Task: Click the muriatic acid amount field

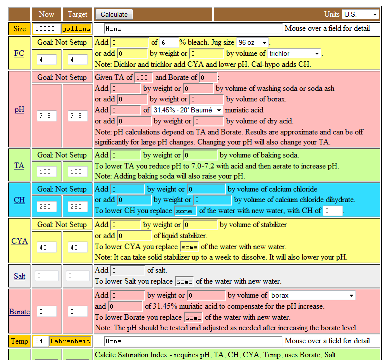Action: [x=126, y=110]
